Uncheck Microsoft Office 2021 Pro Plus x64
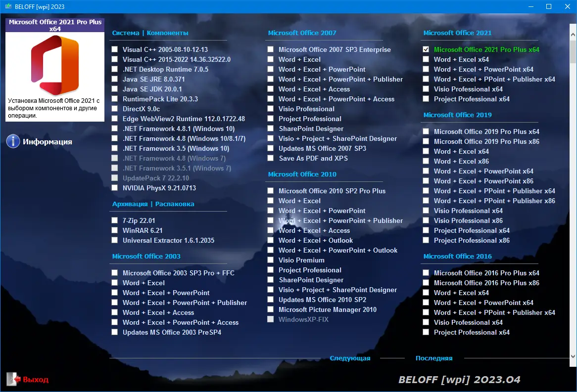The image size is (577, 392). (x=426, y=49)
